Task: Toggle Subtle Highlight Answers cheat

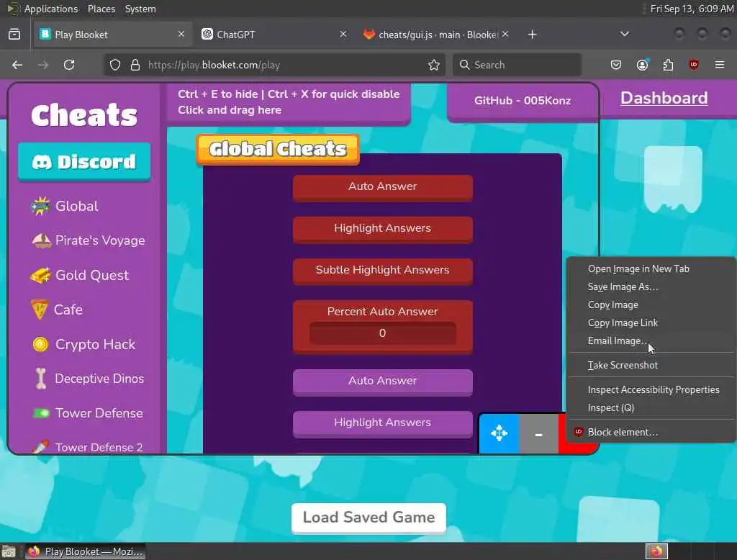Action: [383, 271]
